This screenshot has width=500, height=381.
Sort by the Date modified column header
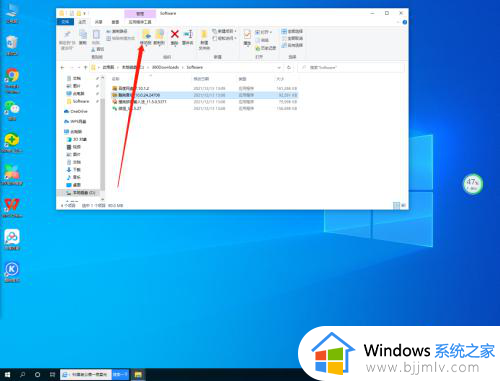pyautogui.click(x=201, y=79)
